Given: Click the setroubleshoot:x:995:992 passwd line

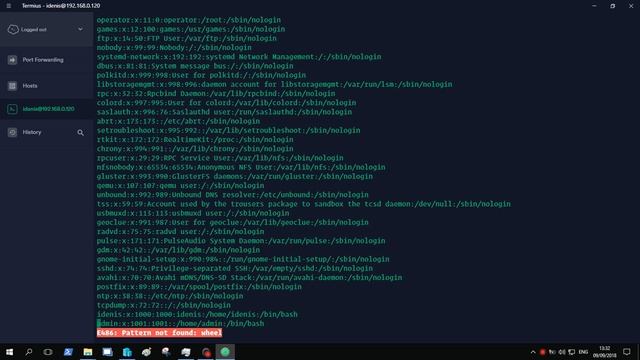Looking at the screenshot, I should point(229,130).
